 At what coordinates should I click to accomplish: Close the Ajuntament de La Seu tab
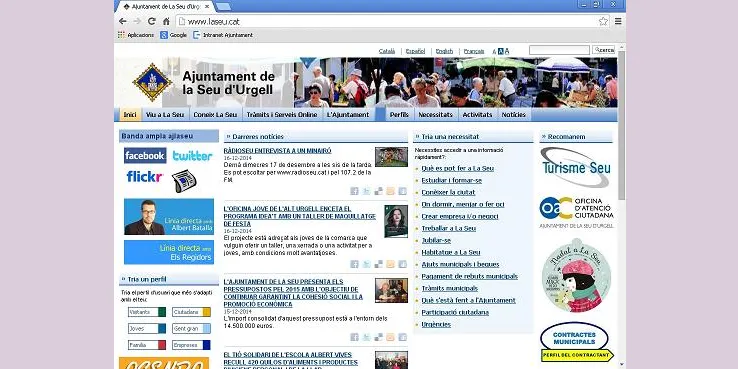point(207,7)
